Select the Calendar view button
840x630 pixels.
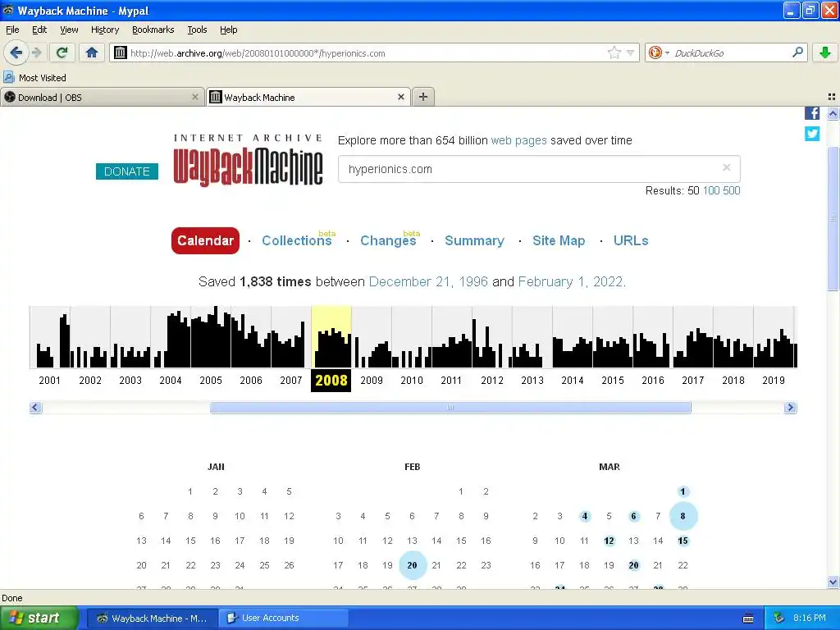[205, 240]
